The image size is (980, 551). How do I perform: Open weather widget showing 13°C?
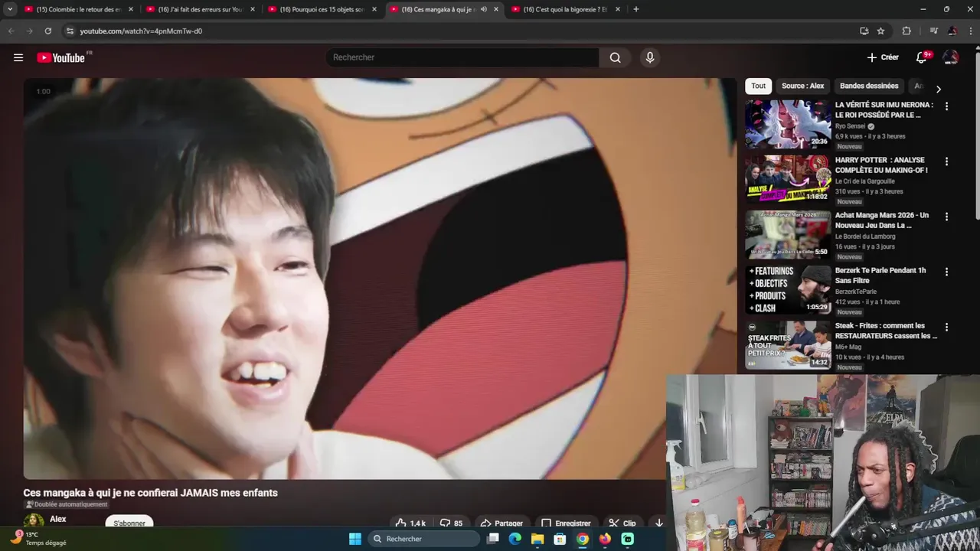click(38, 538)
